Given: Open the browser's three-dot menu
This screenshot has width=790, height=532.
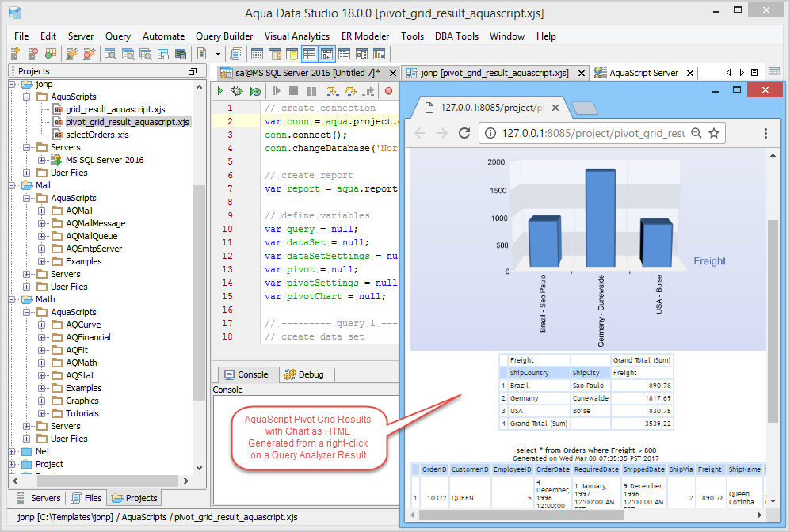Looking at the screenshot, I should pyautogui.click(x=765, y=133).
